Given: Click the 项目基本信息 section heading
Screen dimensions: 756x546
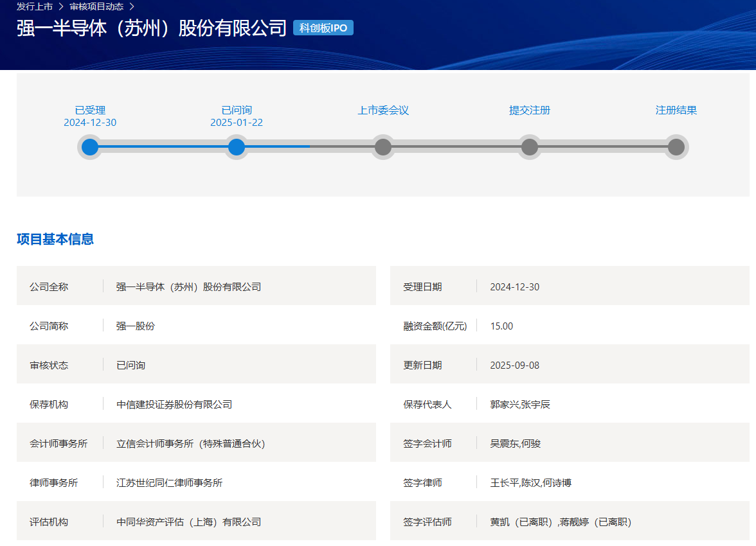Looking at the screenshot, I should 55,239.
